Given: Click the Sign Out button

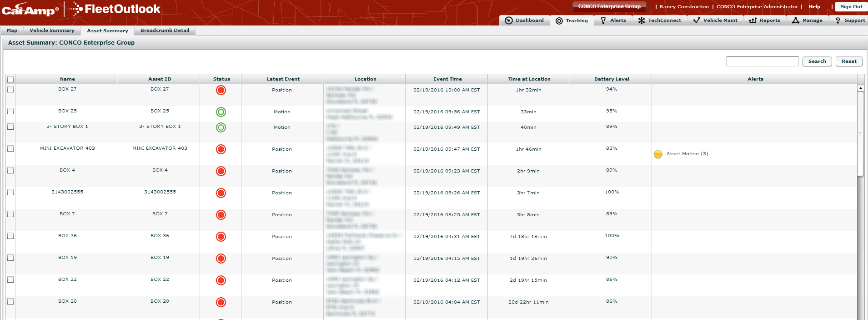Looking at the screenshot, I should tap(851, 7).
